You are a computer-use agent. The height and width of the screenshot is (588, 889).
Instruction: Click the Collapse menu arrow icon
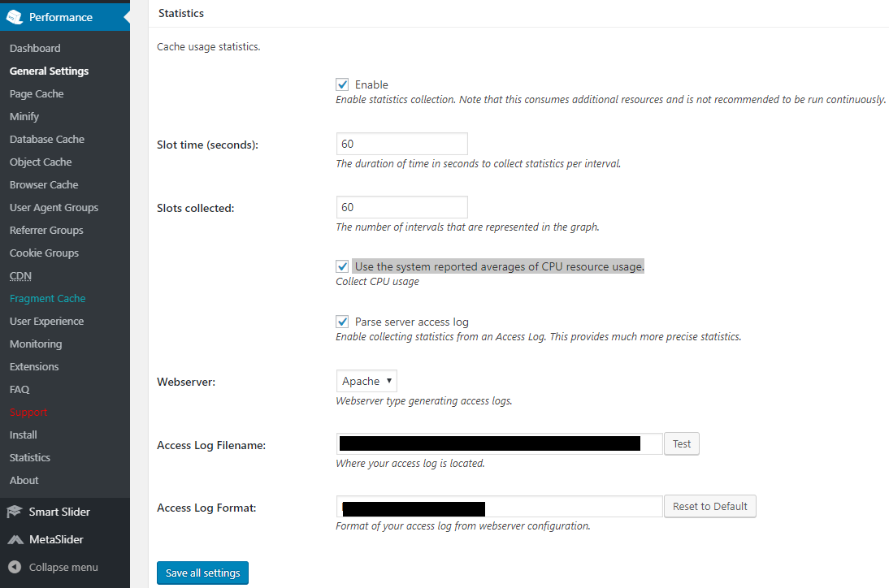coord(15,567)
